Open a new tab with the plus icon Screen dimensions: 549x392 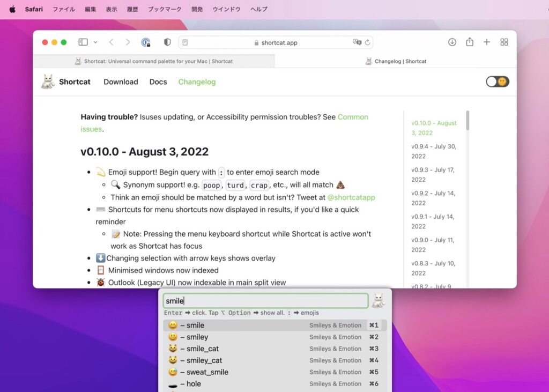point(486,42)
